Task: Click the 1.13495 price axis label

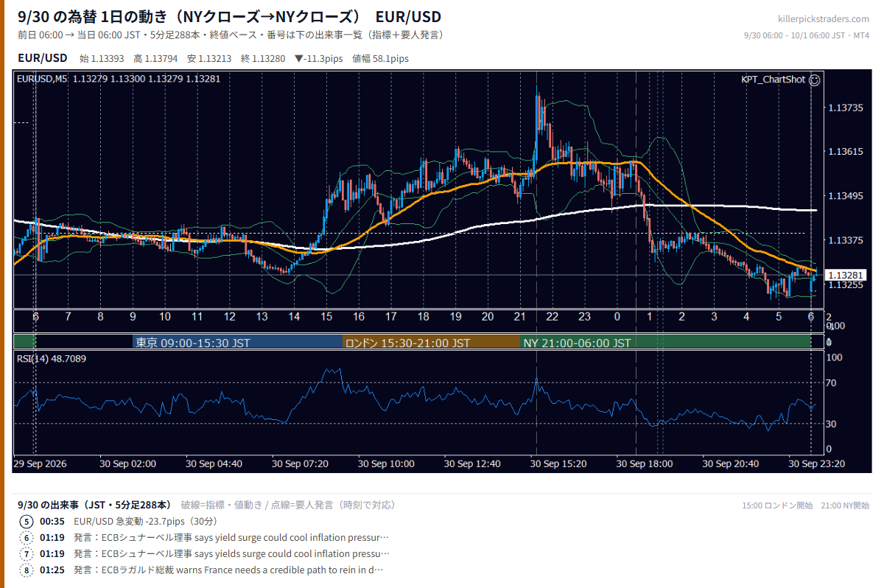Action: (846, 196)
